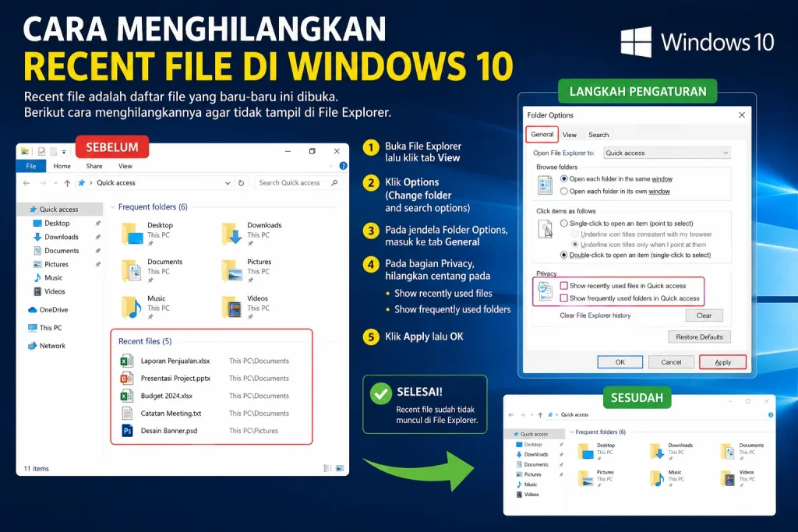798x532 pixels.
Task: Click the PowerPoint icon beside Presentasi Project.pptx
Action: (x=127, y=379)
